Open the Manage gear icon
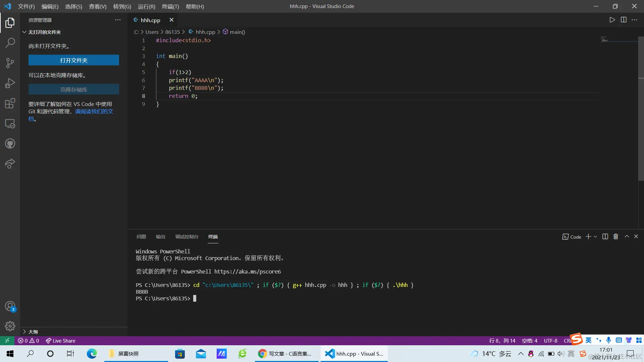Image resolution: width=644 pixels, height=362 pixels. 10,326
